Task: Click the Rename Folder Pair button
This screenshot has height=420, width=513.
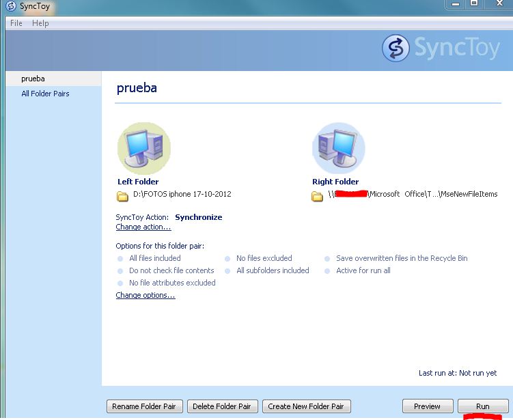Action: click(145, 406)
